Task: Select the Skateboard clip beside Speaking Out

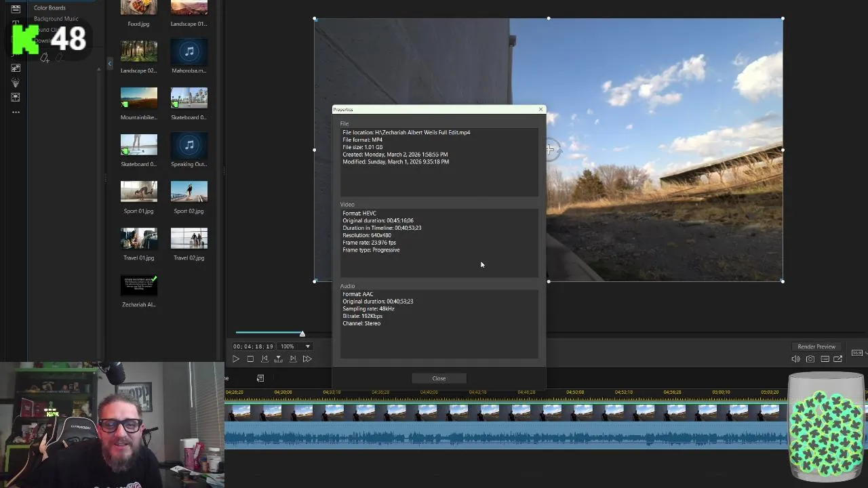Action: point(138,145)
